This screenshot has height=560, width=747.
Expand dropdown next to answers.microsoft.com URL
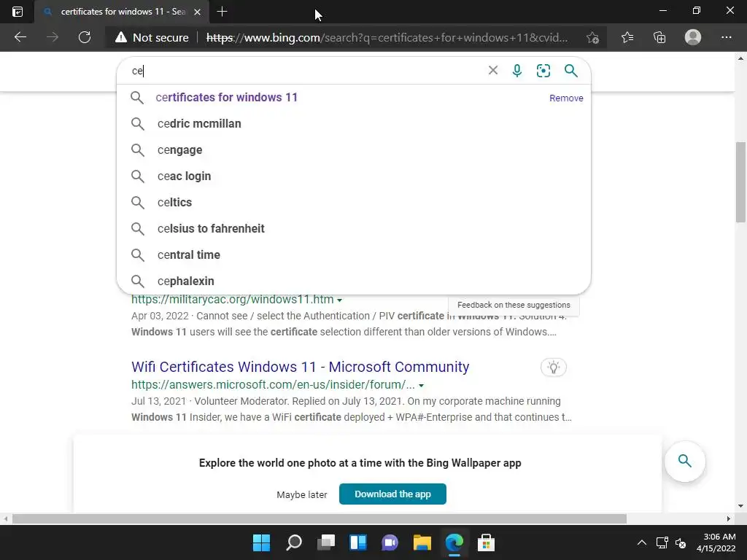click(x=421, y=386)
